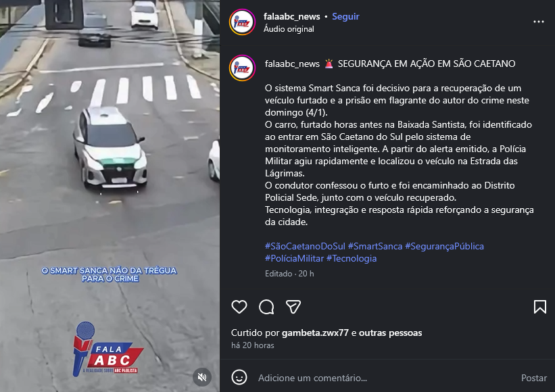The height and width of the screenshot is (392, 555).
Task: Open emoji picker smiley icon
Action: pos(239,377)
